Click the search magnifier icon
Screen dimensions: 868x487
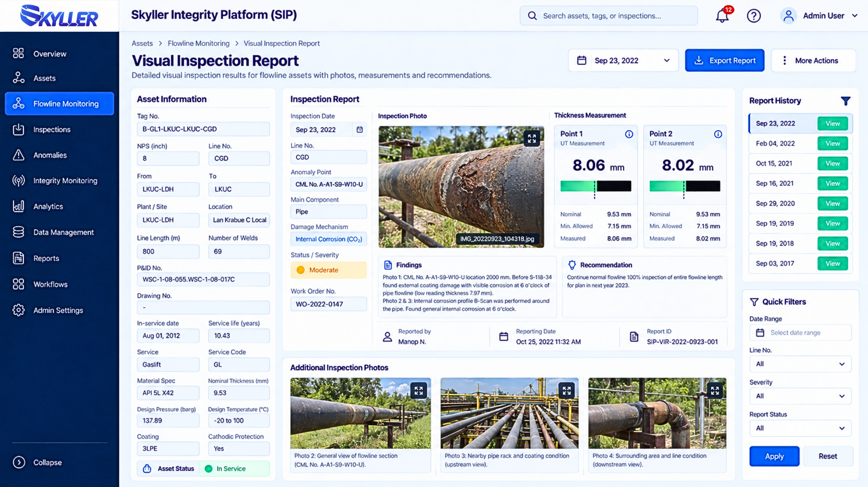coord(532,16)
